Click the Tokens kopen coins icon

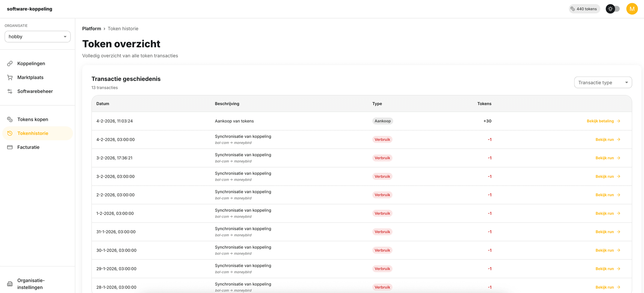(10, 119)
